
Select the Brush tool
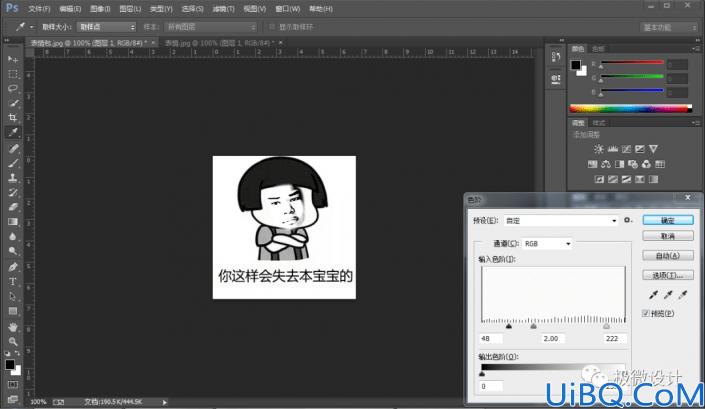tap(13, 163)
